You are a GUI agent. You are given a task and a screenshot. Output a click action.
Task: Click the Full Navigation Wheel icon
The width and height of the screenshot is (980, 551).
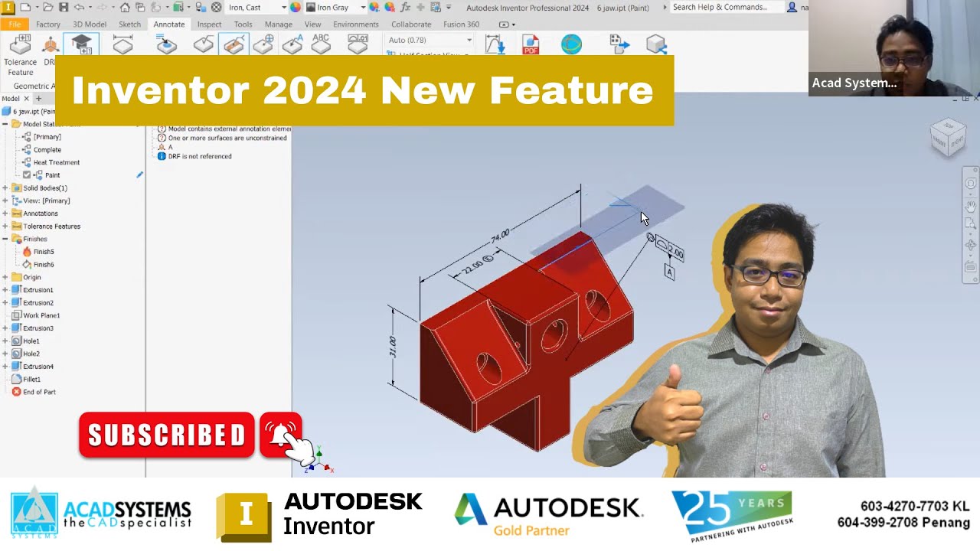pos(970,184)
